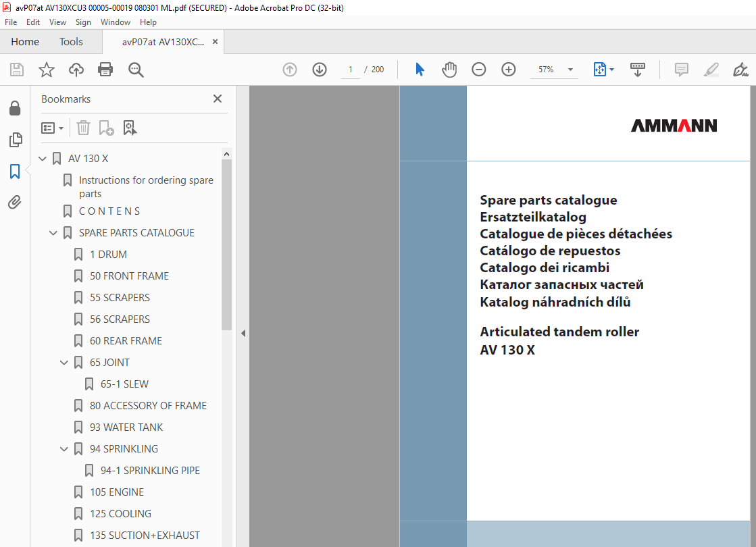Go to the 1 DRUM bookmark

109,255
